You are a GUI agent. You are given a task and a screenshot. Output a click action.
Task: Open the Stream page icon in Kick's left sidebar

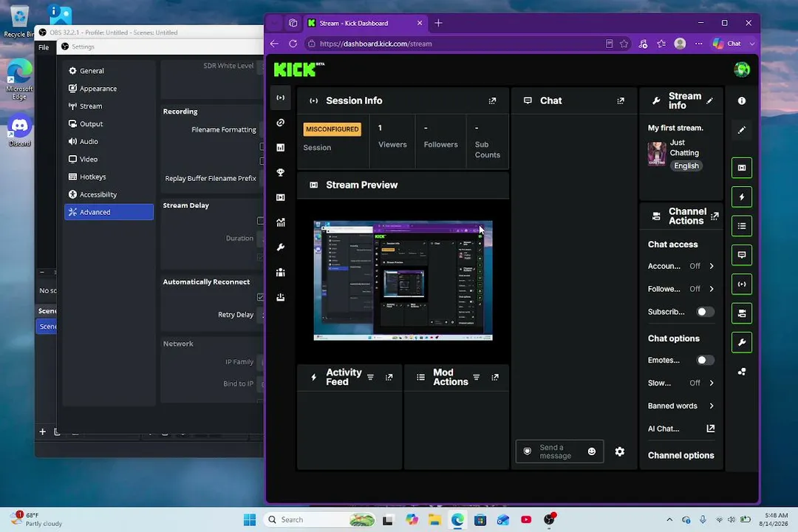pyautogui.click(x=281, y=98)
